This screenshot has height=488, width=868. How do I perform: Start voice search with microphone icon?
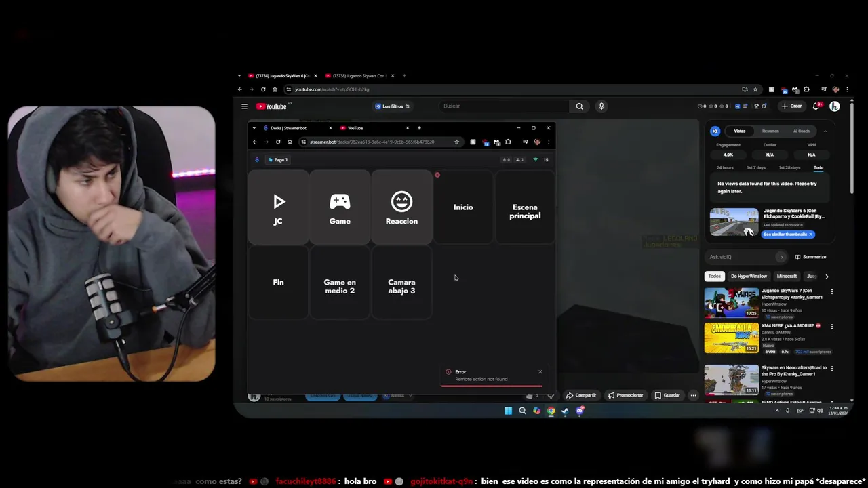click(x=601, y=106)
